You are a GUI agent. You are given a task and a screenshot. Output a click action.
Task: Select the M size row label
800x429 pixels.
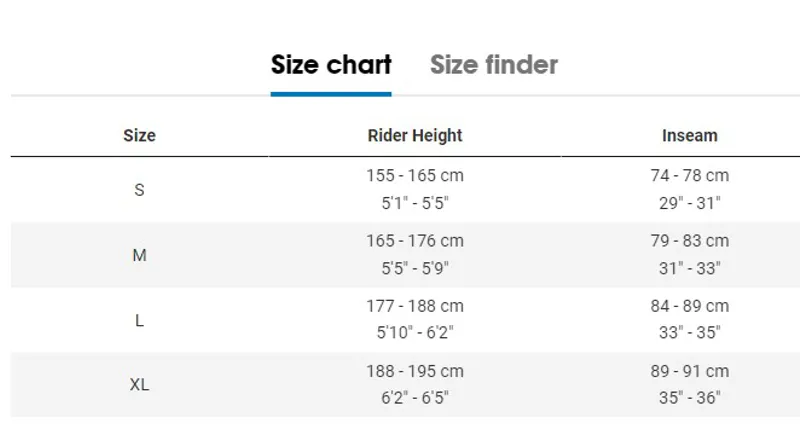point(139,255)
